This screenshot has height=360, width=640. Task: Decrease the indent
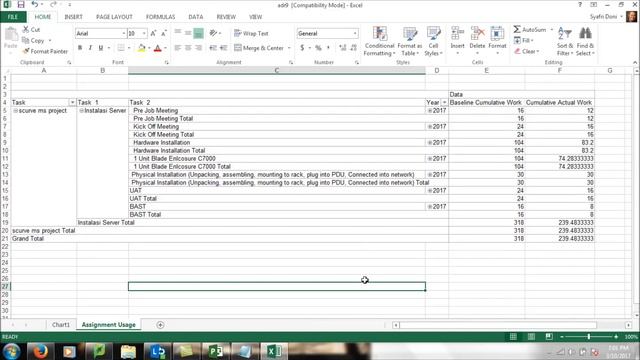[x=213, y=48]
